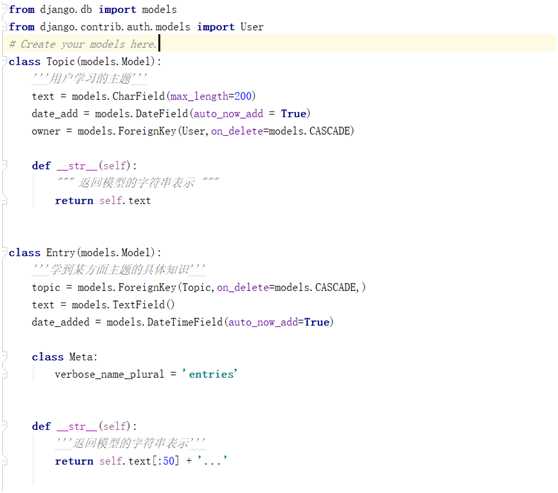Image resolution: width=558 pixels, height=493 pixels.
Task: Click the value '200'
Action: pyautogui.click(x=243, y=96)
